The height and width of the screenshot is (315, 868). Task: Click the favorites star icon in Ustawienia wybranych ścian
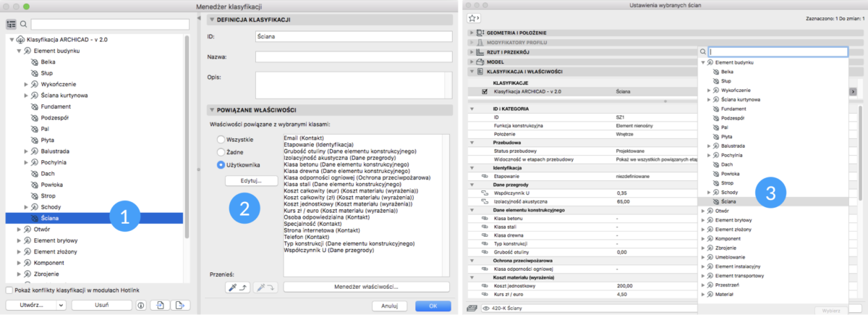pos(475,18)
